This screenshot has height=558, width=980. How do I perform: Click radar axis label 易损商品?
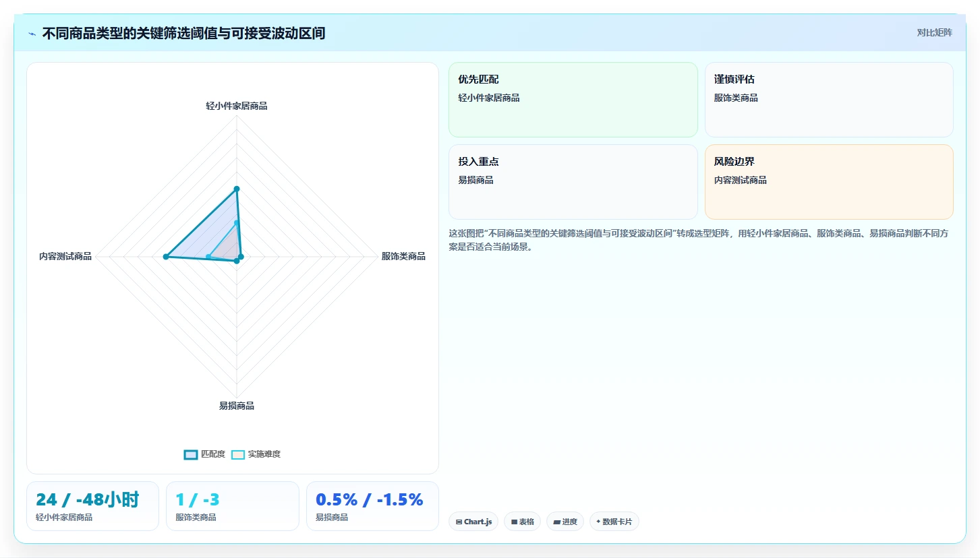(237, 406)
